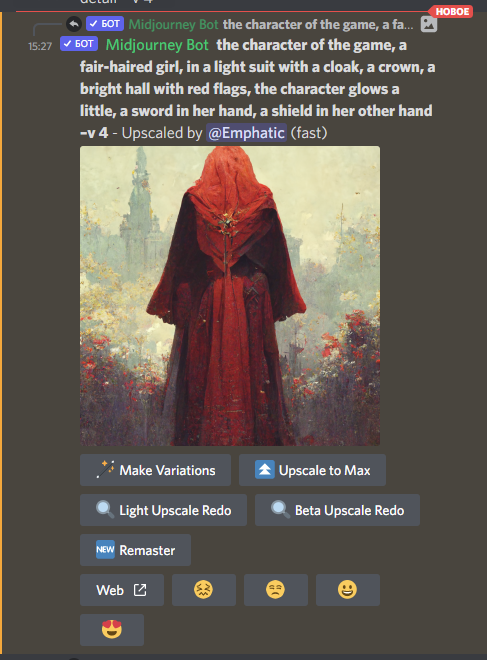
Task: Click the replied message preview text
Action: [x=318, y=24]
